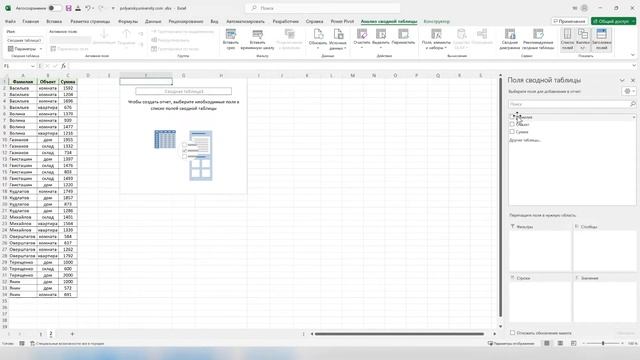Check the Сумма field checkbox
Viewport: 640px width, 360px height.
click(x=512, y=132)
